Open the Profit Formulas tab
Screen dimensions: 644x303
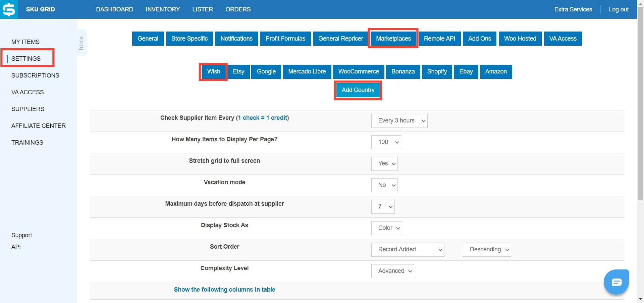pos(285,39)
